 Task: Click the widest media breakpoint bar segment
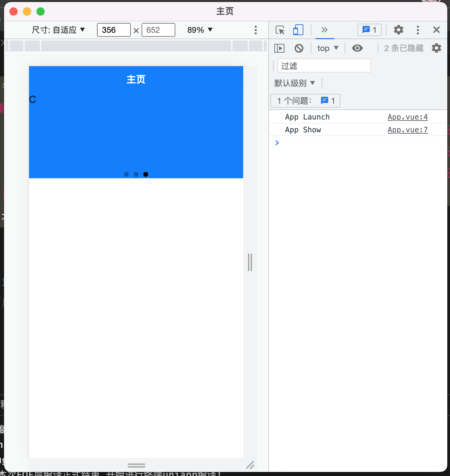[136, 46]
